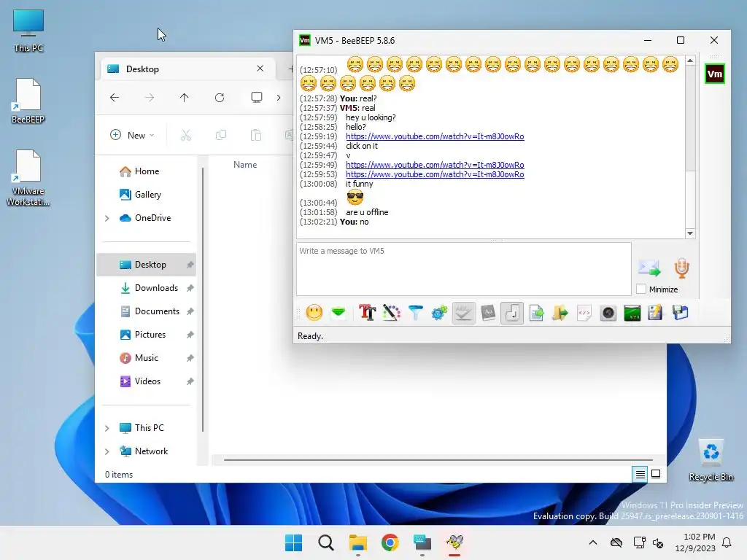Toggle the spell checking icon in BeeBEEP

[x=463, y=313]
